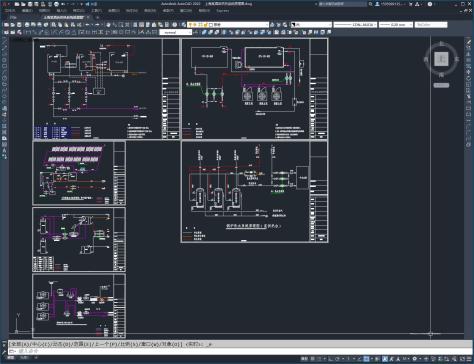Click the signed-in user account name

pos(391,4)
